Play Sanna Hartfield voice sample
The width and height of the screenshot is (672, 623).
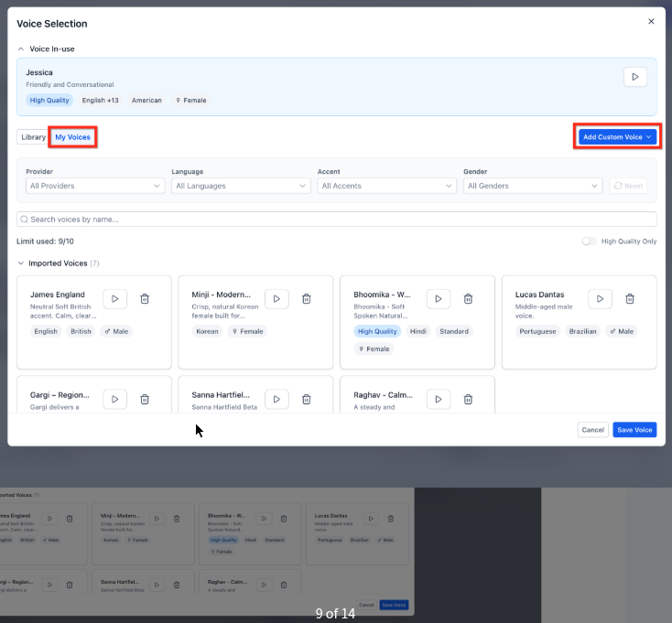(276, 399)
